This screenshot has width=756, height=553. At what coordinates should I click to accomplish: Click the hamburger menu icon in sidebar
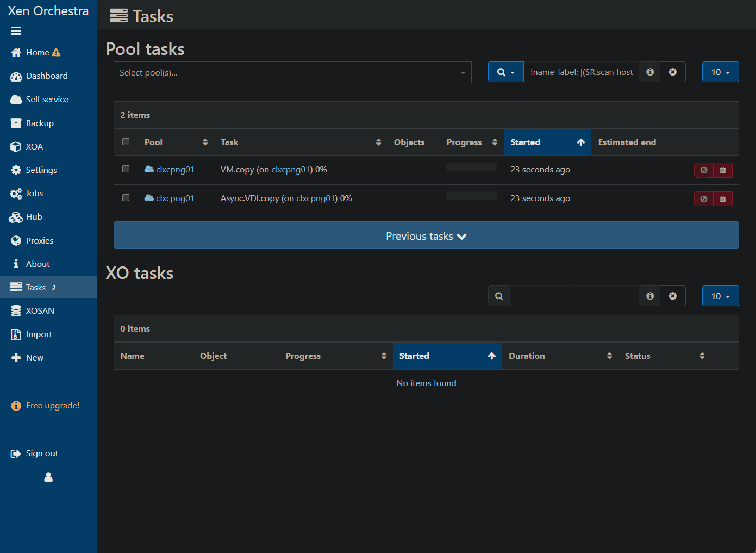[x=16, y=31]
